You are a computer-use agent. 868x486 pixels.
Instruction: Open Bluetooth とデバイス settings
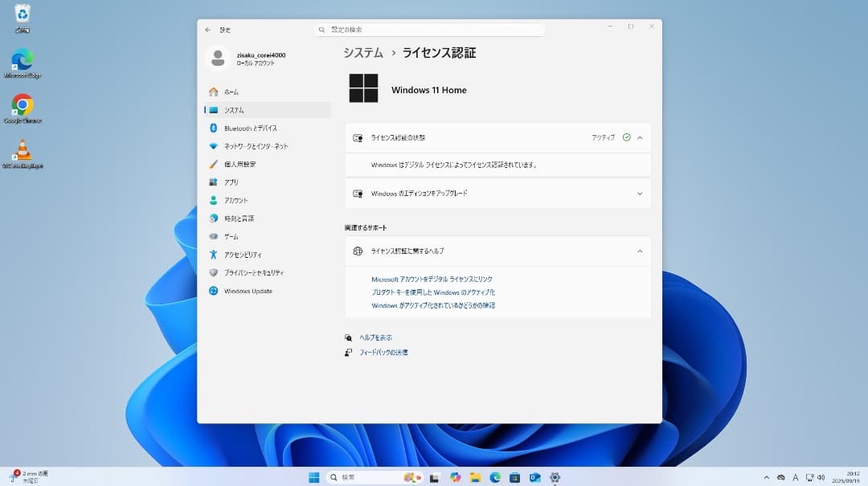click(268, 128)
